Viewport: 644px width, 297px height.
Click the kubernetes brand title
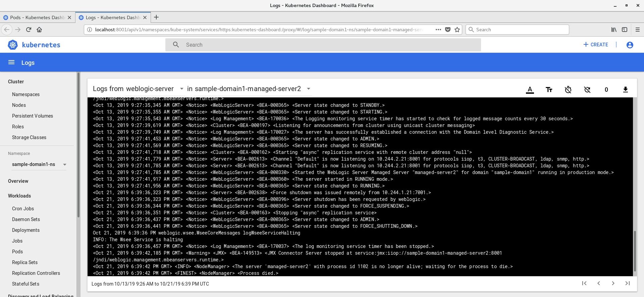click(41, 45)
